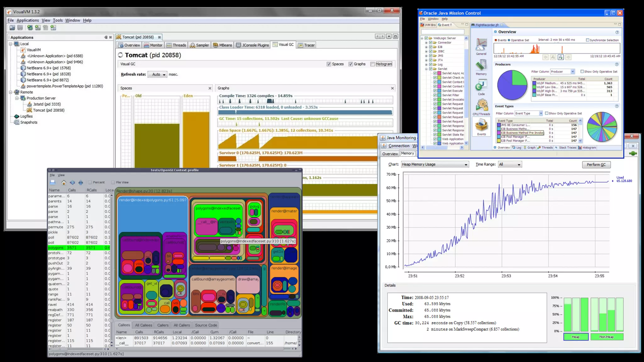Image resolution: width=644 pixels, height=362 pixels.
Task: Expand the Connector node in the event tree
Action: (x=426, y=43)
